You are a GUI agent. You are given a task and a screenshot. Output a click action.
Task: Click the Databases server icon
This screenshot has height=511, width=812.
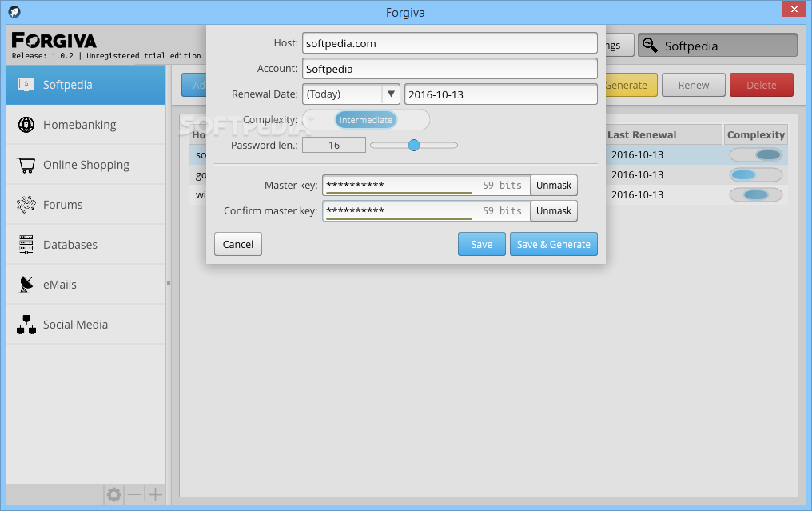tap(26, 245)
